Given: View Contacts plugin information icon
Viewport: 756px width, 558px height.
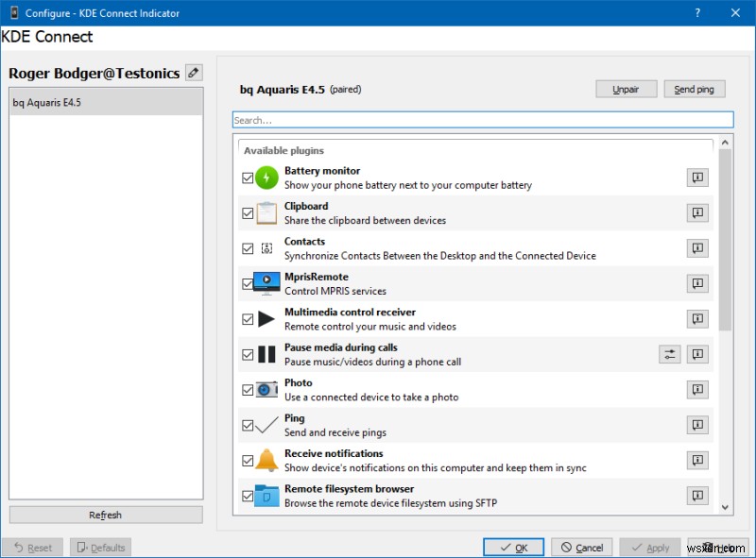Looking at the screenshot, I should (x=697, y=248).
